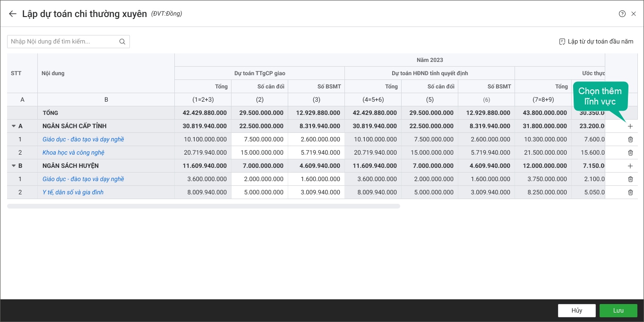644x322 pixels.
Task: Click the search magnifier icon
Action: 122,42
